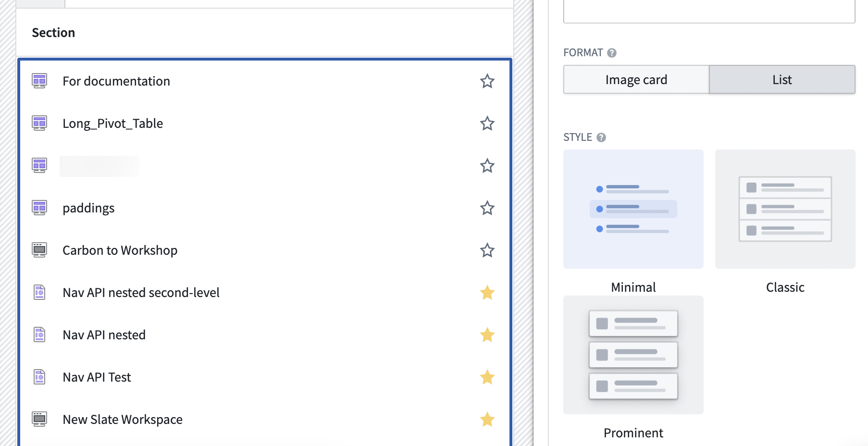Viewport: 868px width, 446px height.
Task: Remove star from Nav API Test
Action: click(487, 377)
